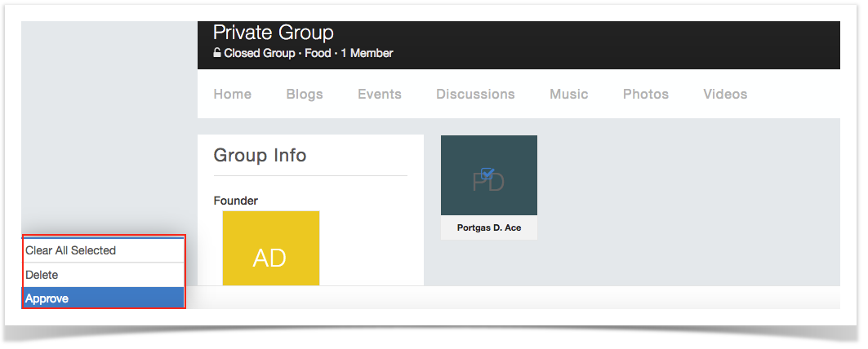Open the Home tab
The image size is (868, 349).
[233, 94]
